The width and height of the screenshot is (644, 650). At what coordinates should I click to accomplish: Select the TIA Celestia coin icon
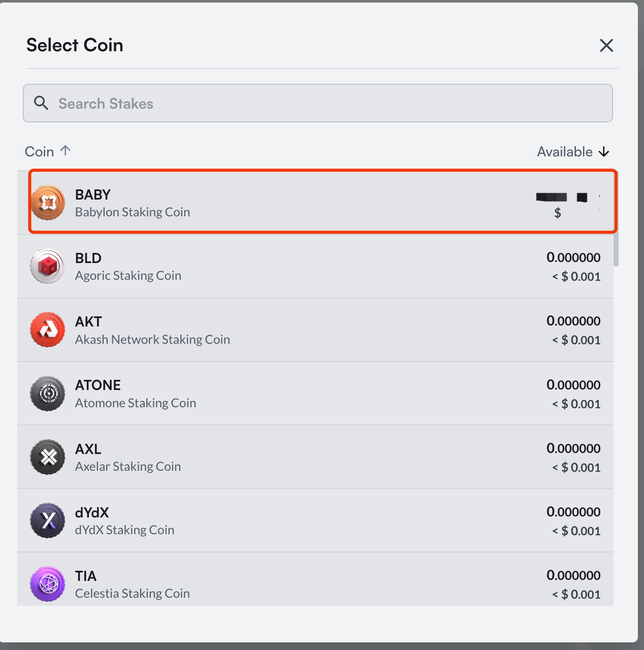47,584
